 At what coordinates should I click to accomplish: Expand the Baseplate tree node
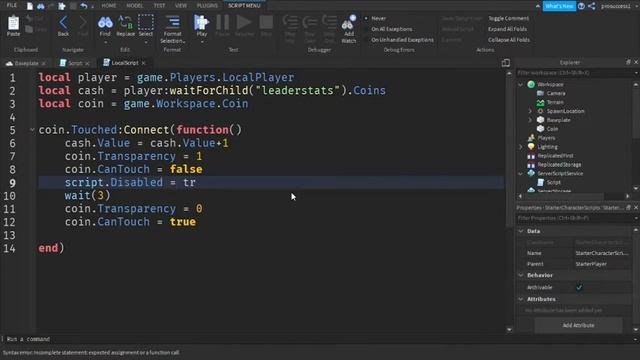point(530,120)
